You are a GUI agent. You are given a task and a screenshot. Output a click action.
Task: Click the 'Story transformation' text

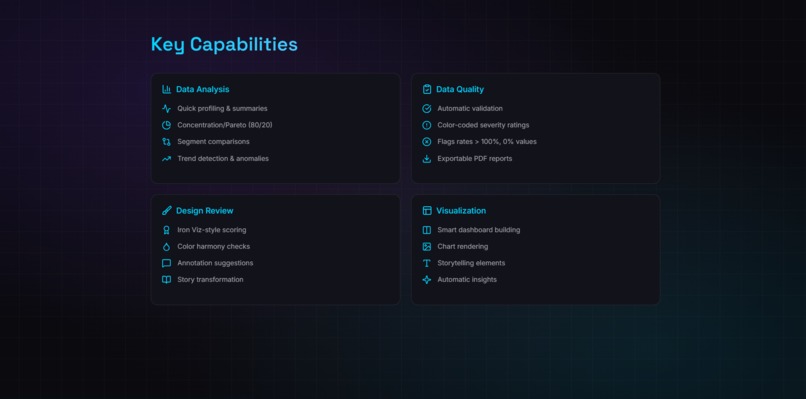[x=210, y=280]
